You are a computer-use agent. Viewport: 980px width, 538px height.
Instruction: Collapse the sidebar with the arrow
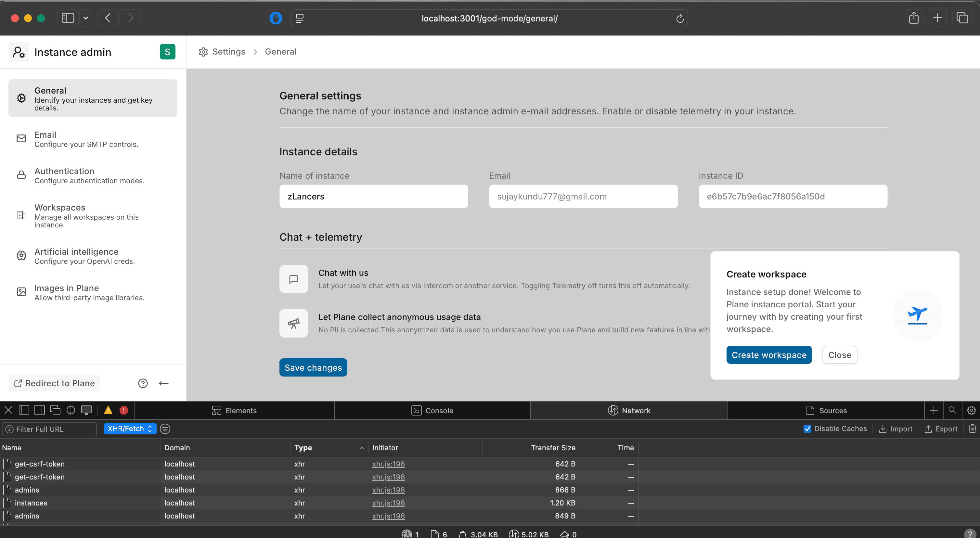coord(163,383)
